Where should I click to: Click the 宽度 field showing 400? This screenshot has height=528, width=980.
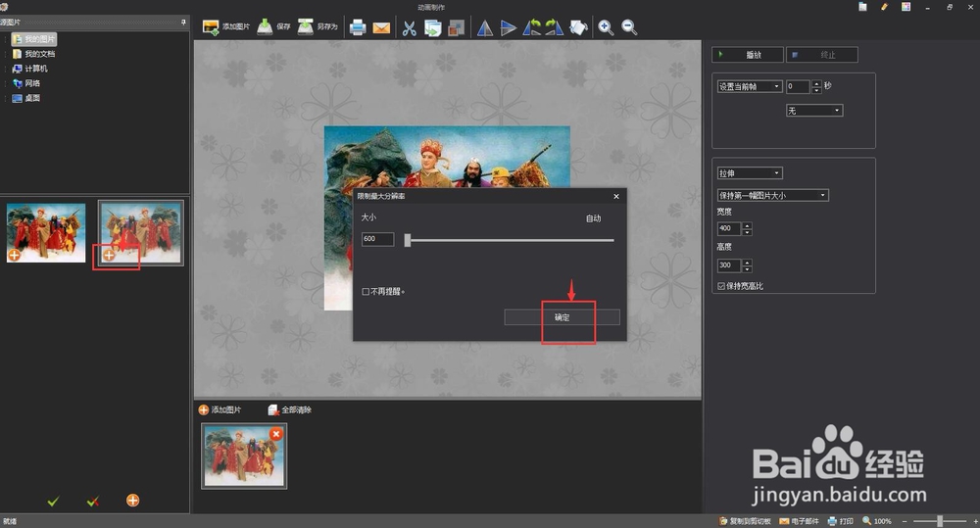[729, 228]
